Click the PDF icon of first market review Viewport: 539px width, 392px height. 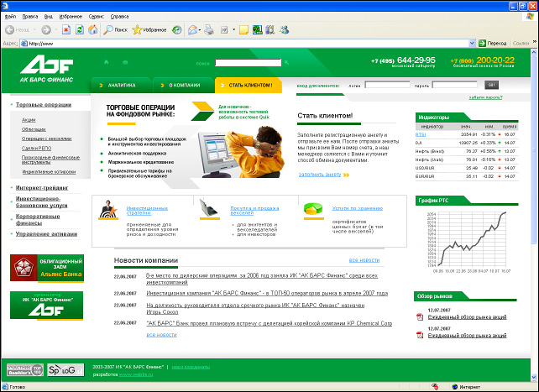click(420, 319)
